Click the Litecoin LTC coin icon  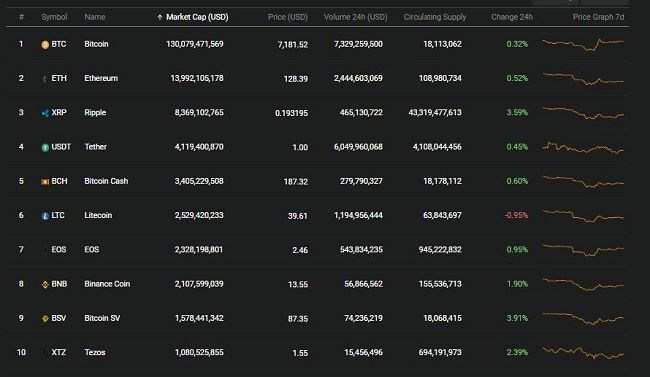coord(45,216)
